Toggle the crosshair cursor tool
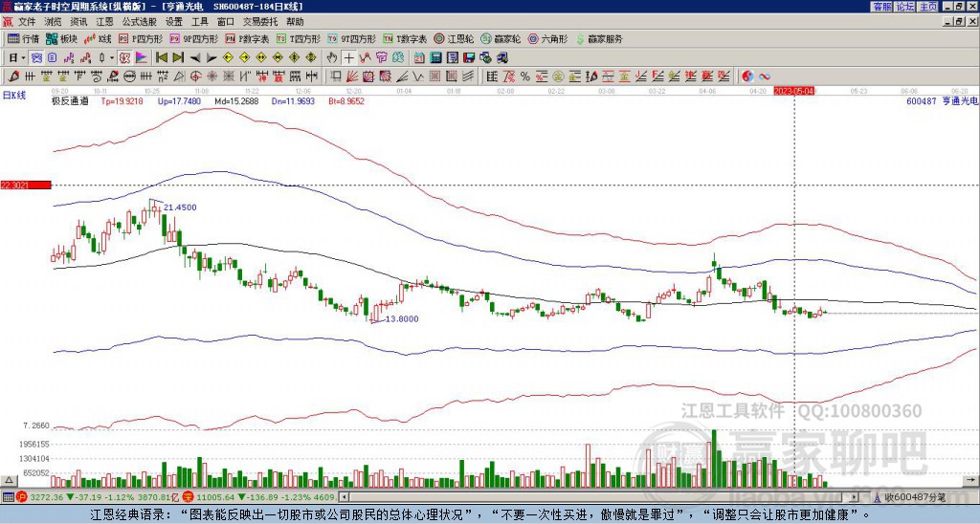This screenshot has height=524, width=980. click(x=348, y=58)
